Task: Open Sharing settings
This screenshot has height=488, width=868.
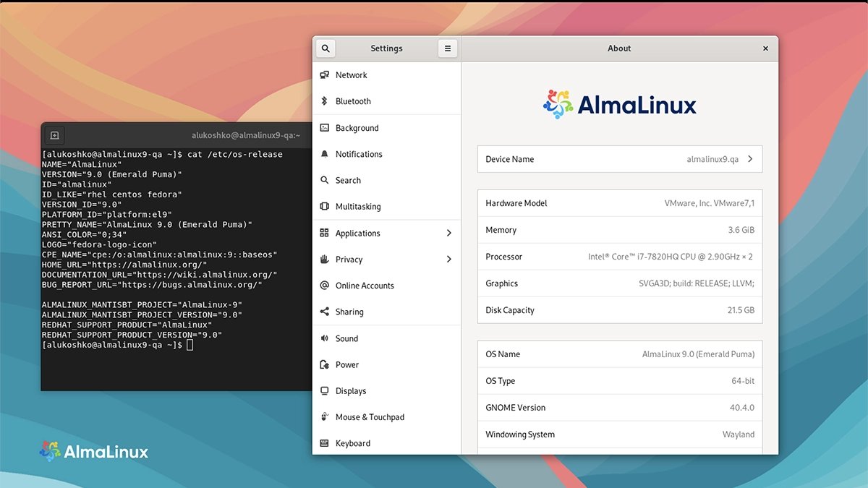Action: click(x=352, y=312)
